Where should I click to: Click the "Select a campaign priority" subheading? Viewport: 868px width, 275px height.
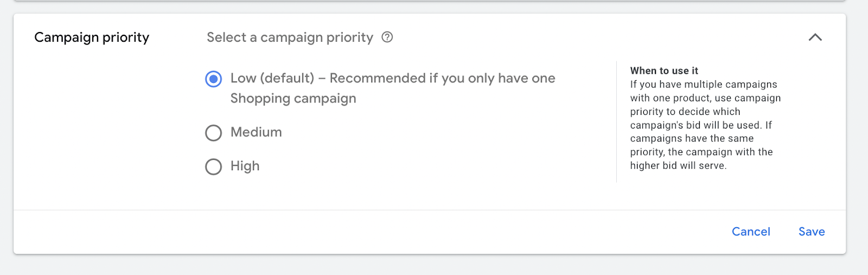[x=290, y=37]
